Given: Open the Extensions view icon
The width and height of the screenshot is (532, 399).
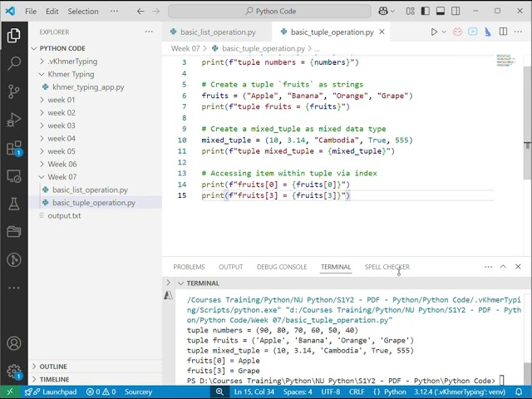Looking at the screenshot, I should (x=14, y=148).
